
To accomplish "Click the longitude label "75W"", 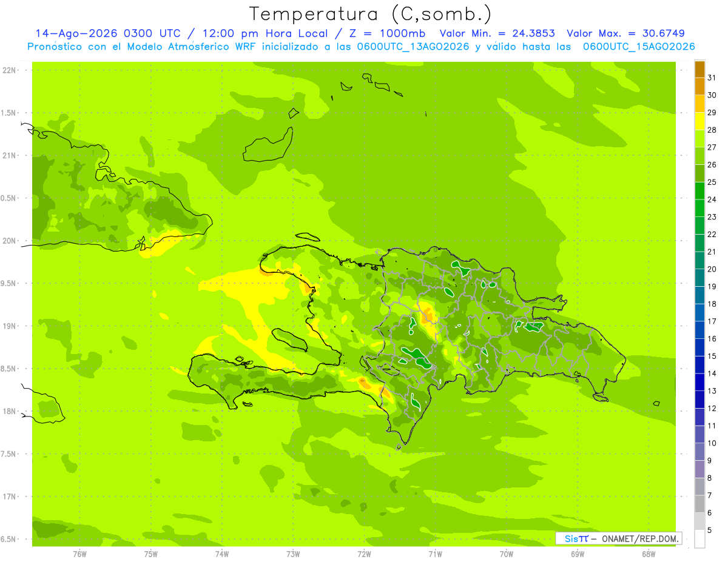I will click(x=150, y=554).
